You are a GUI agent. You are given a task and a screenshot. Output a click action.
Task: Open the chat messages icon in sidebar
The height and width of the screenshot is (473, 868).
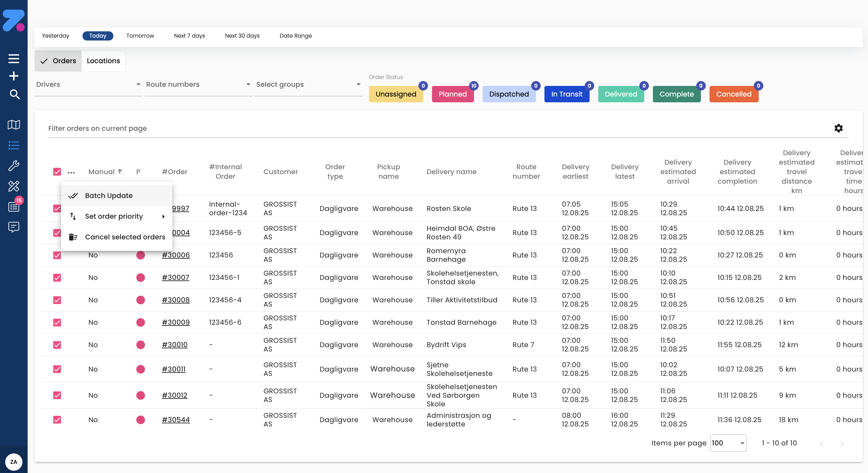(14, 227)
